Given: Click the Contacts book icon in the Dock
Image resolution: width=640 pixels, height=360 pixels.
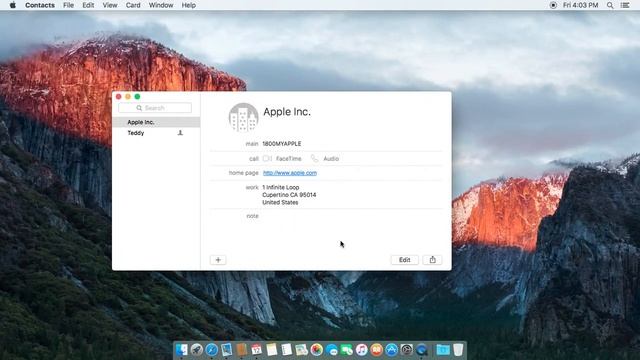Looking at the screenshot, I should tap(242, 350).
